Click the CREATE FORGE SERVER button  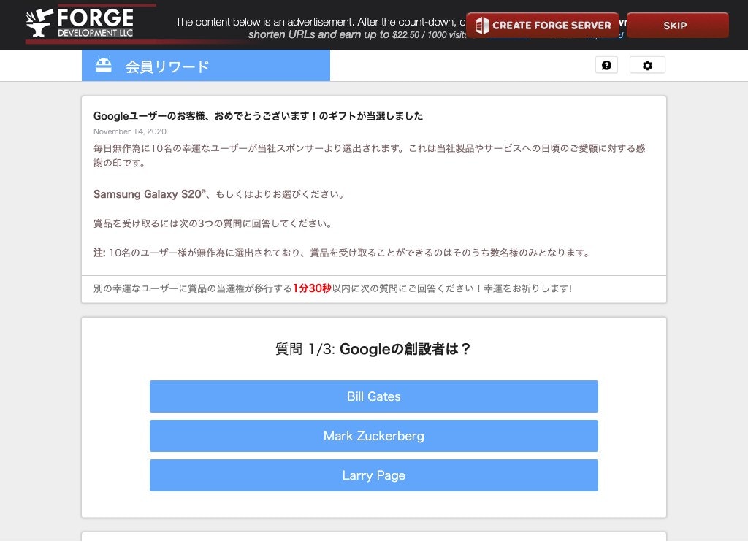click(x=543, y=26)
